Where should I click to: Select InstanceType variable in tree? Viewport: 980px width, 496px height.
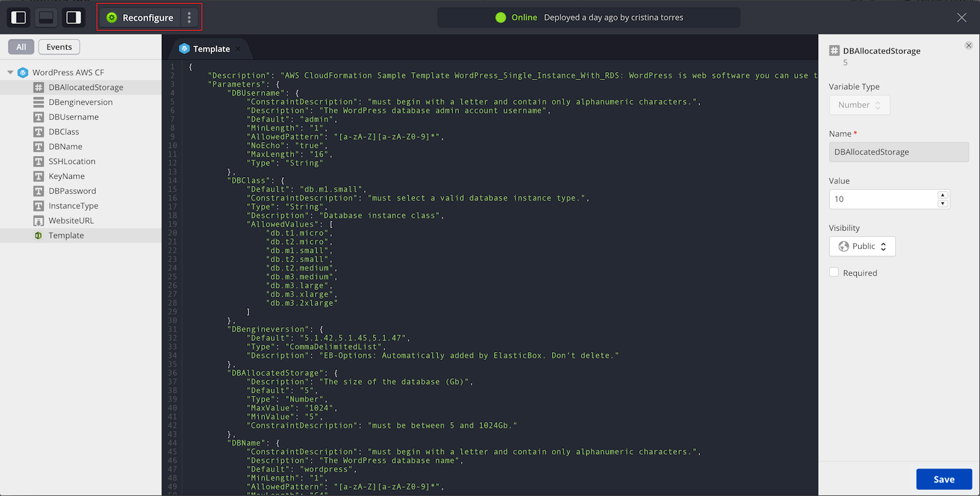(x=81, y=206)
